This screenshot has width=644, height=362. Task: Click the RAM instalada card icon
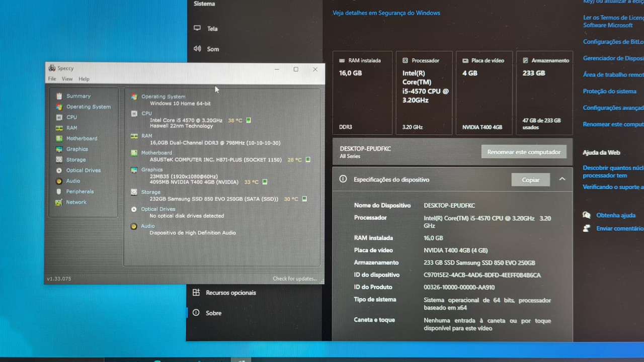pos(342,60)
